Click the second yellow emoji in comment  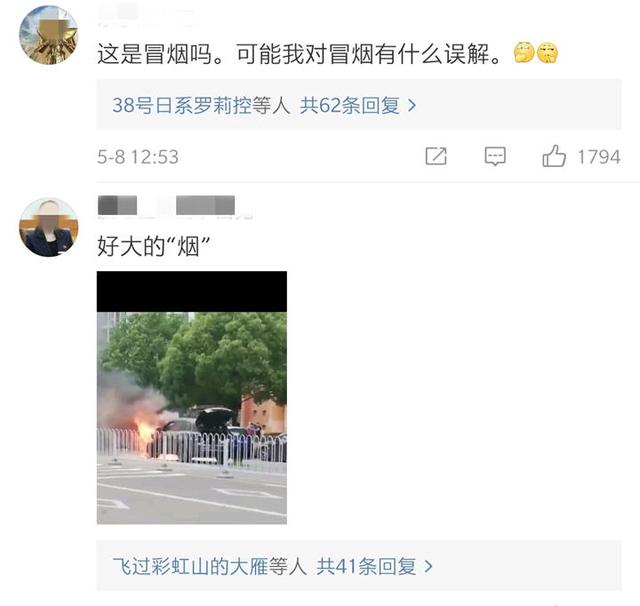pyautogui.click(x=547, y=53)
